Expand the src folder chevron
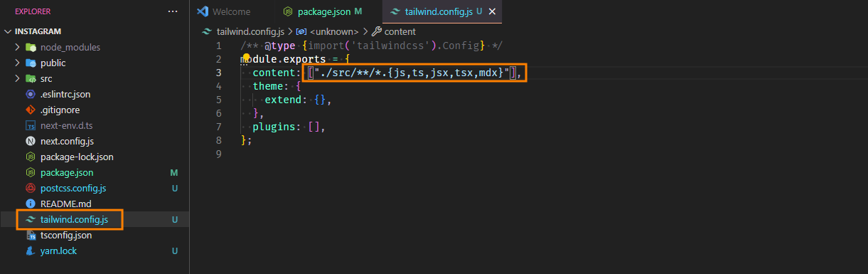The width and height of the screenshot is (868, 274). (x=18, y=78)
